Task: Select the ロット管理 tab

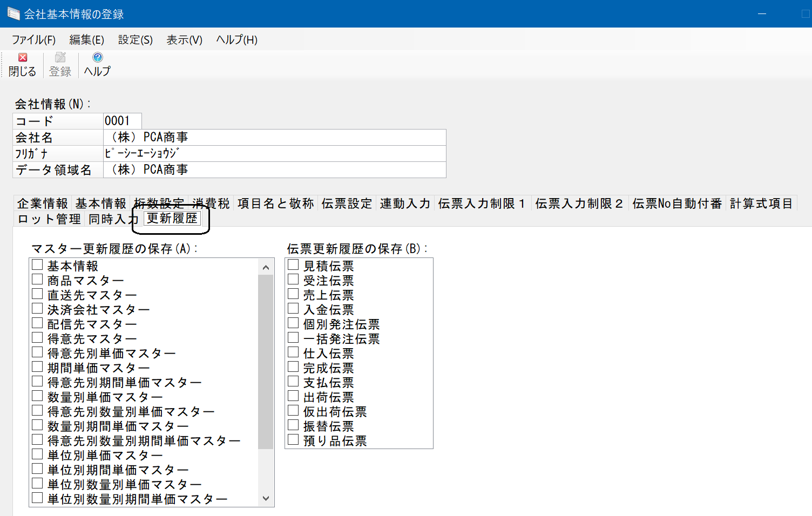Action: (49, 219)
